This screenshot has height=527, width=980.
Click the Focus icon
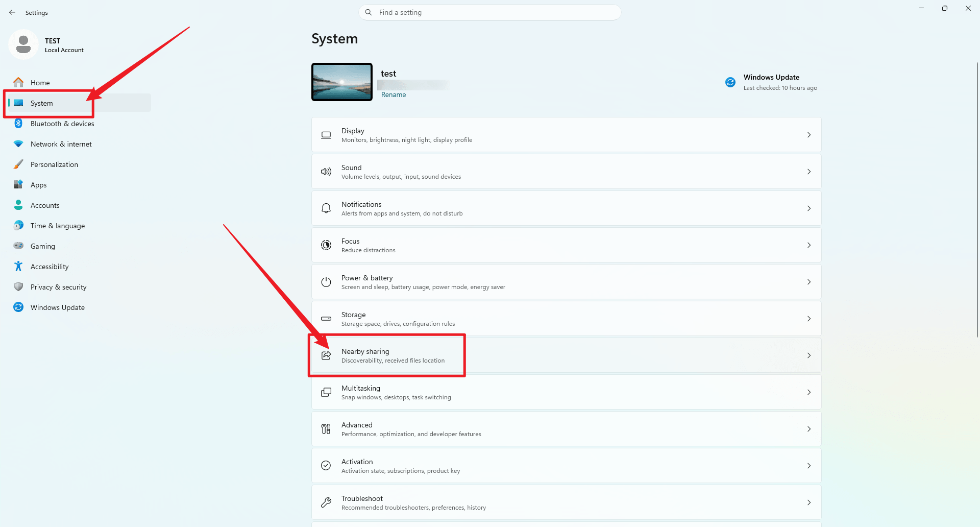326,245
